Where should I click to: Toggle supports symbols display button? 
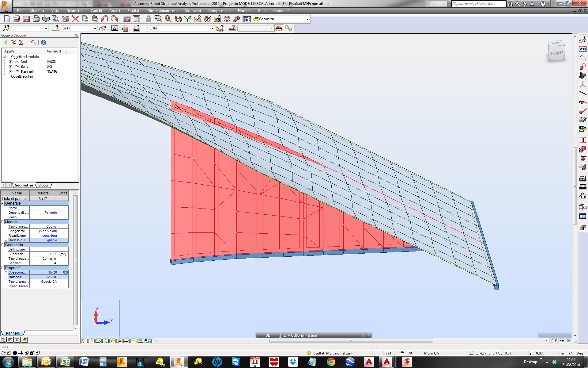(105, 341)
